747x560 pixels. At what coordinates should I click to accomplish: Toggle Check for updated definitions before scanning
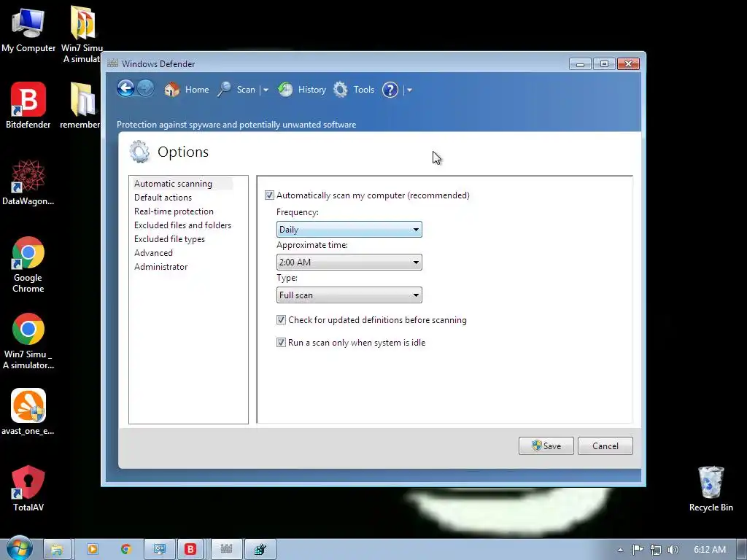pos(281,320)
